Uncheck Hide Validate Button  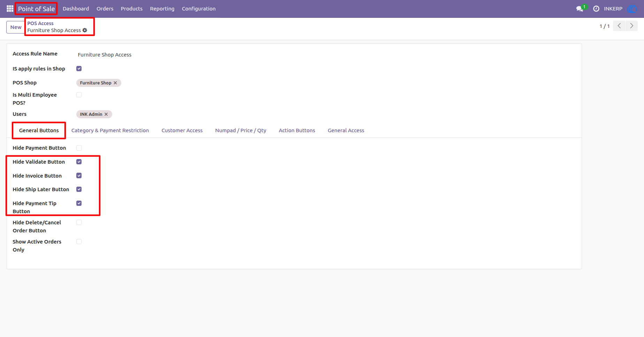pos(79,162)
